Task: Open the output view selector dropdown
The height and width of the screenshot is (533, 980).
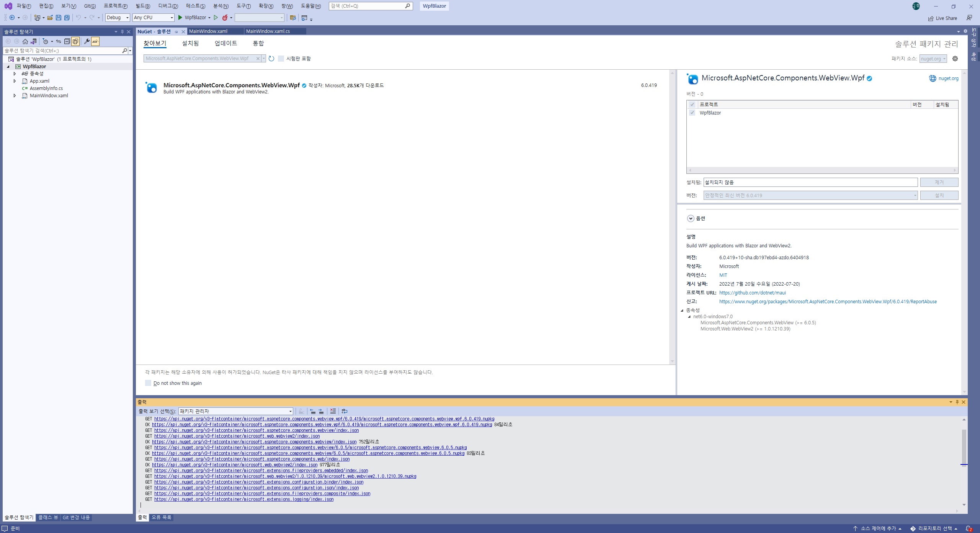Action: point(236,411)
